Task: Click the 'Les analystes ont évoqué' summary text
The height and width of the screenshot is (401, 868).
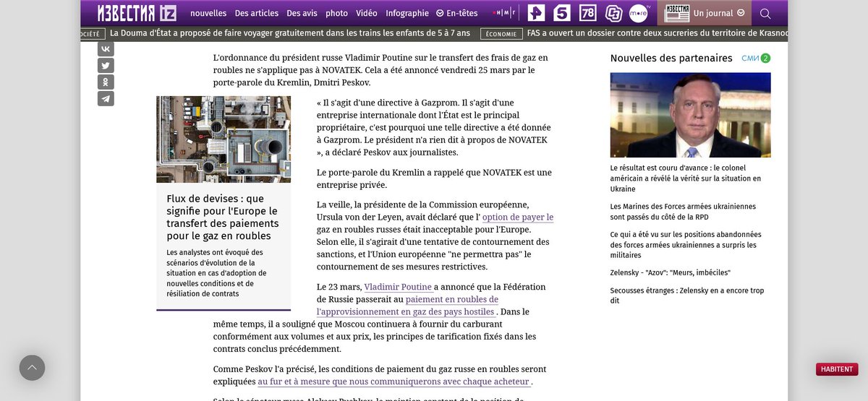Action: 217,273
